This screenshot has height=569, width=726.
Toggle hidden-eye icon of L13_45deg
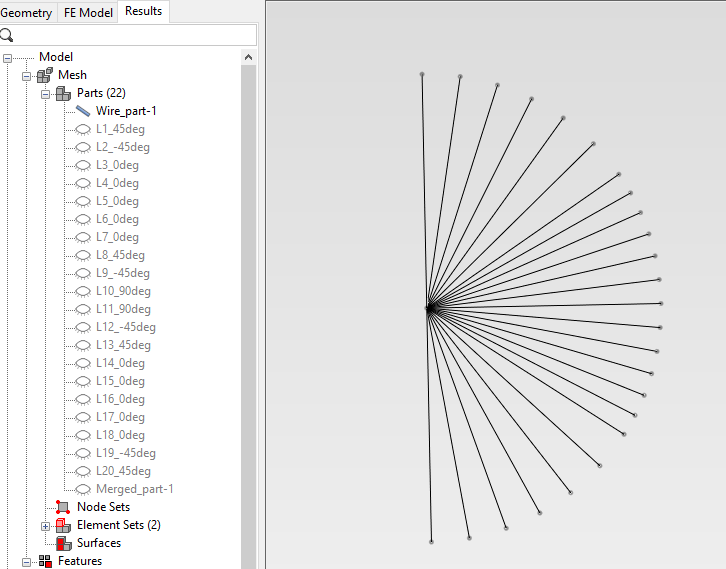83,345
